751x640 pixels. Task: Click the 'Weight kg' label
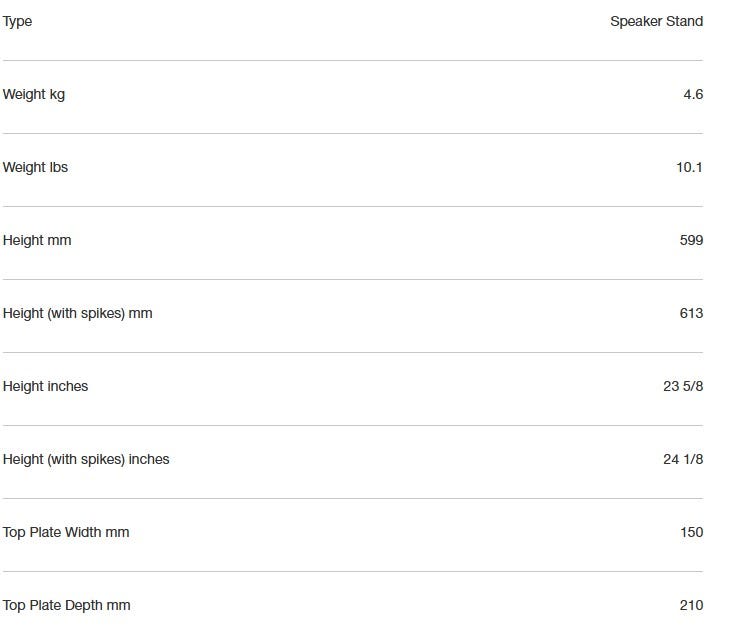point(34,94)
